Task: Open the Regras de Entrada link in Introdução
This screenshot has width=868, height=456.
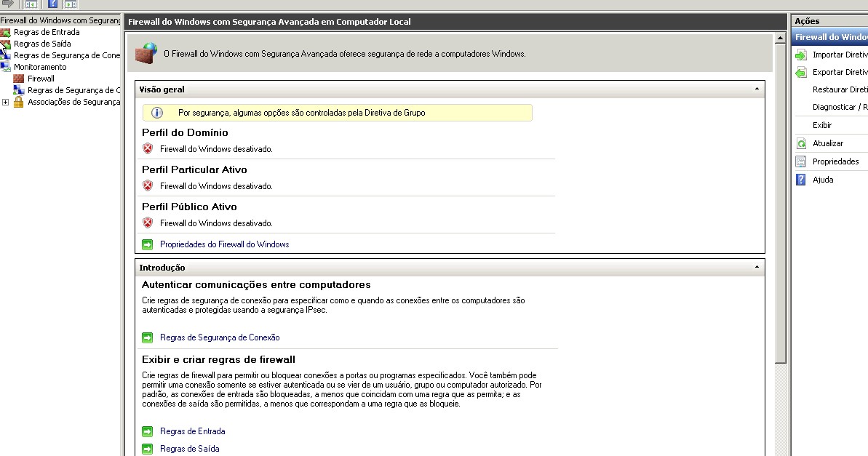Action: pyautogui.click(x=193, y=431)
